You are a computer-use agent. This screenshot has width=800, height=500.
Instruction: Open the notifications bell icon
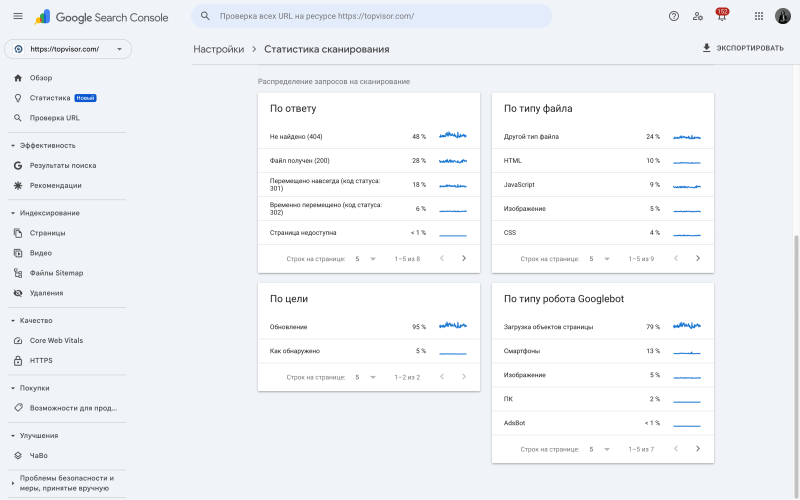(721, 16)
